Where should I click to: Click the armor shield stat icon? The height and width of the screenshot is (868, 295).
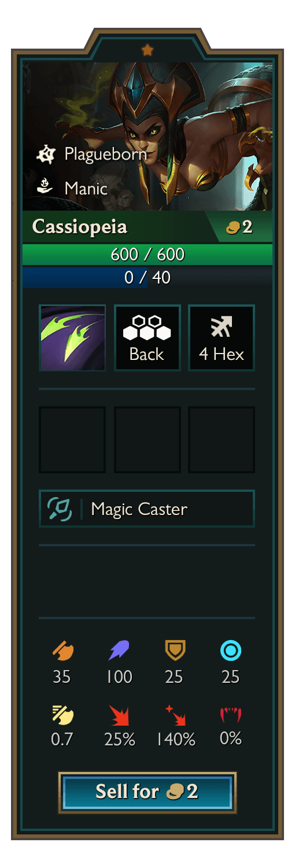click(x=175, y=652)
